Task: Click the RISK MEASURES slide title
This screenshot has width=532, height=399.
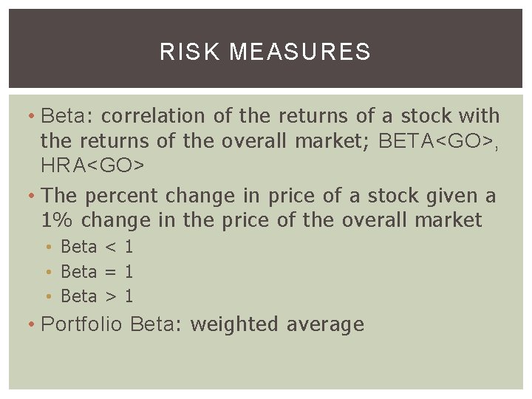Action: pos(265,52)
